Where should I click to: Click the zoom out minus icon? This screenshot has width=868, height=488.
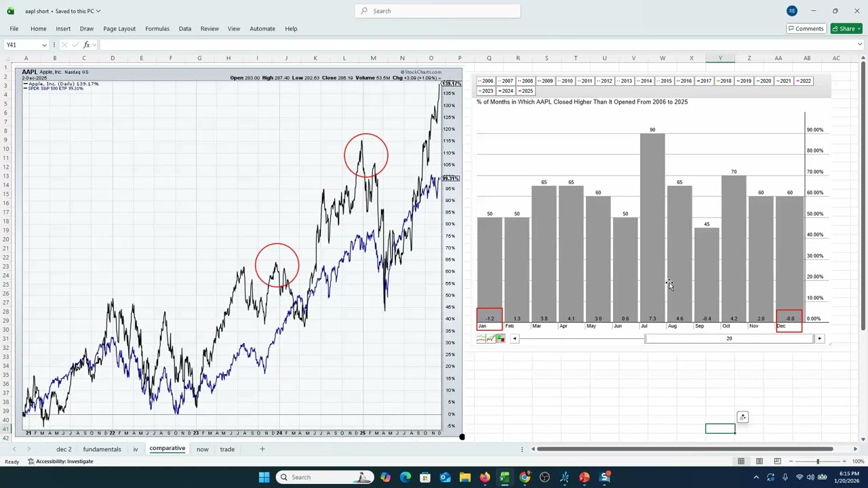[791, 462]
